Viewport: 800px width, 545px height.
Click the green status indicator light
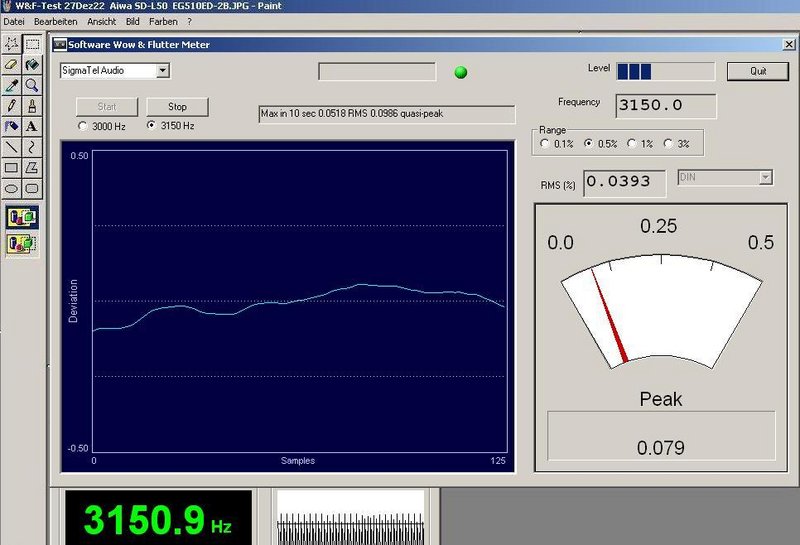(x=461, y=72)
